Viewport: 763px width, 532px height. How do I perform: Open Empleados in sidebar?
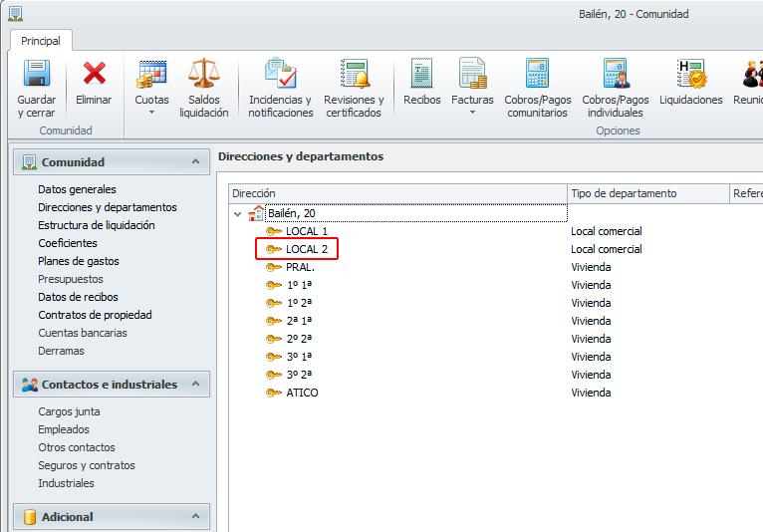pyautogui.click(x=64, y=429)
